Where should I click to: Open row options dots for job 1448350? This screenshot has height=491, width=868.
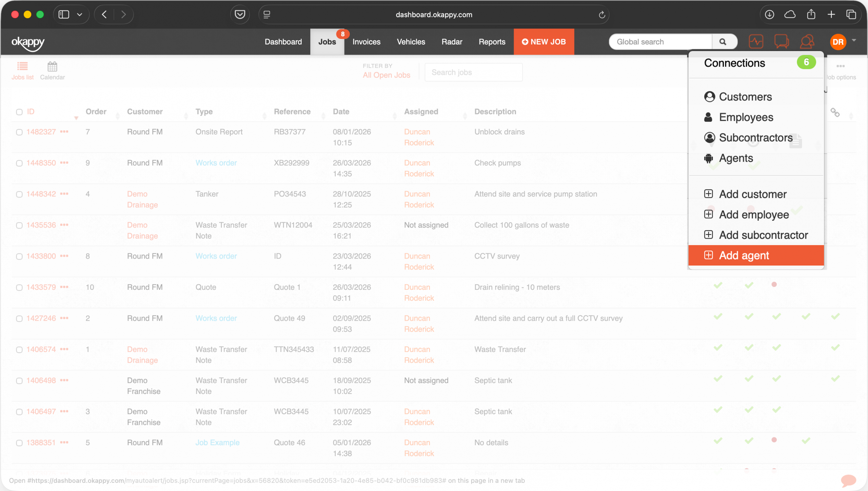pyautogui.click(x=64, y=163)
